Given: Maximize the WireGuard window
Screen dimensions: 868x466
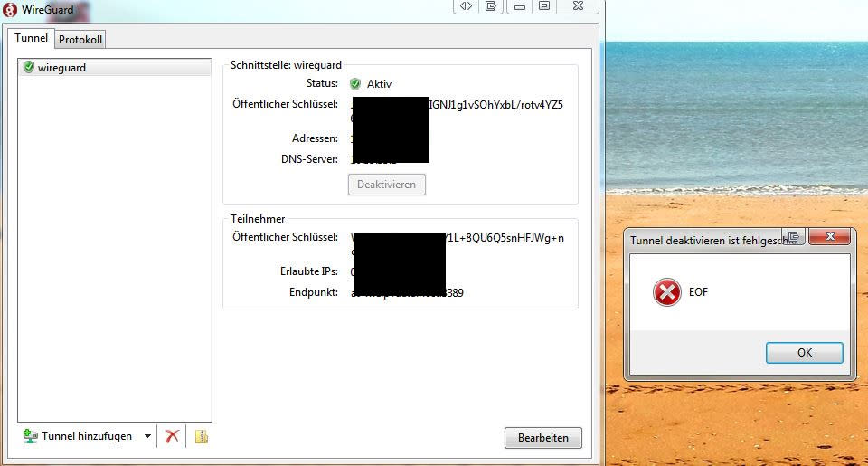Looking at the screenshot, I should coord(544,6).
